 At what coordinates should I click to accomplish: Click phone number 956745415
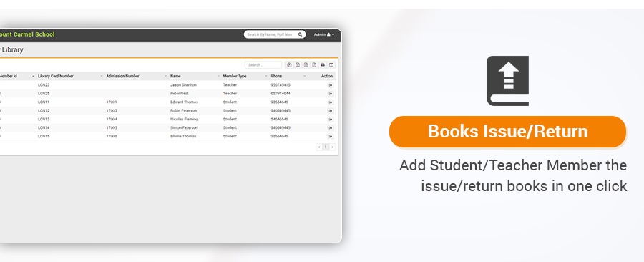click(x=280, y=85)
